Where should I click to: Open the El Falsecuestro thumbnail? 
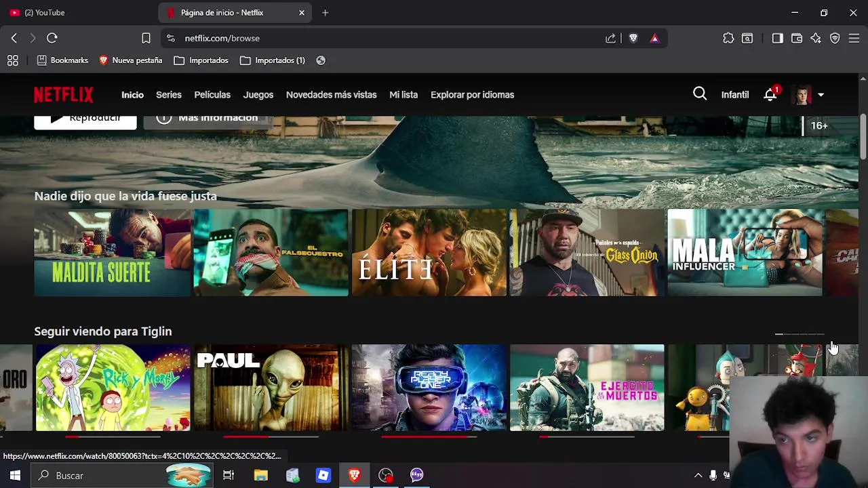(271, 252)
